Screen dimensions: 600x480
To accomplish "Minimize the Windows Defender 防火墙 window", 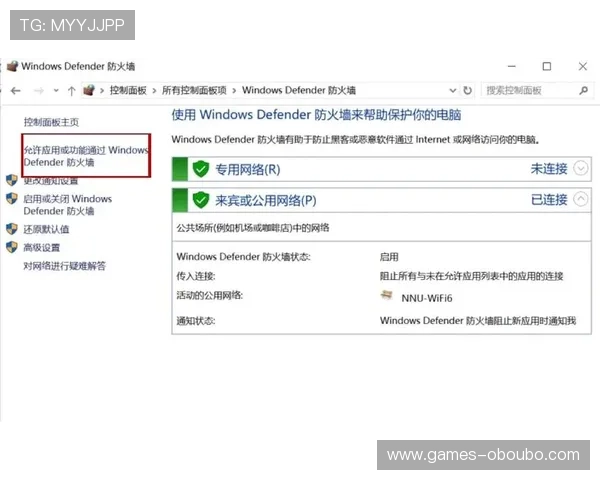I will tap(512, 66).
